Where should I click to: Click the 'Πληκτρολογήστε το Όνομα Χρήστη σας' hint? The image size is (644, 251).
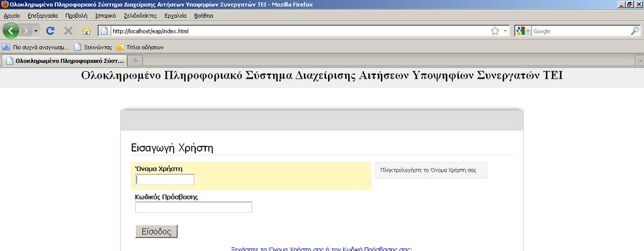(428, 170)
